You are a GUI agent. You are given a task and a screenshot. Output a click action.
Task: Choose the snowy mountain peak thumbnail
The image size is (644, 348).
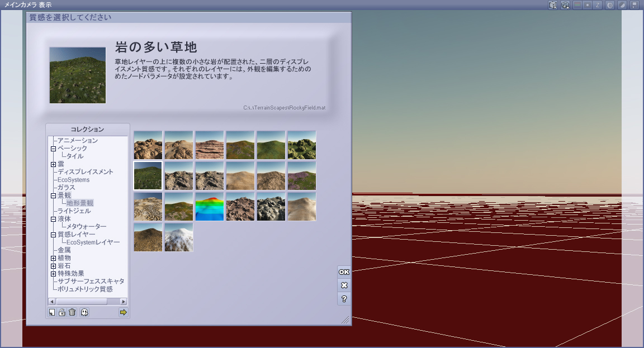[179, 237]
